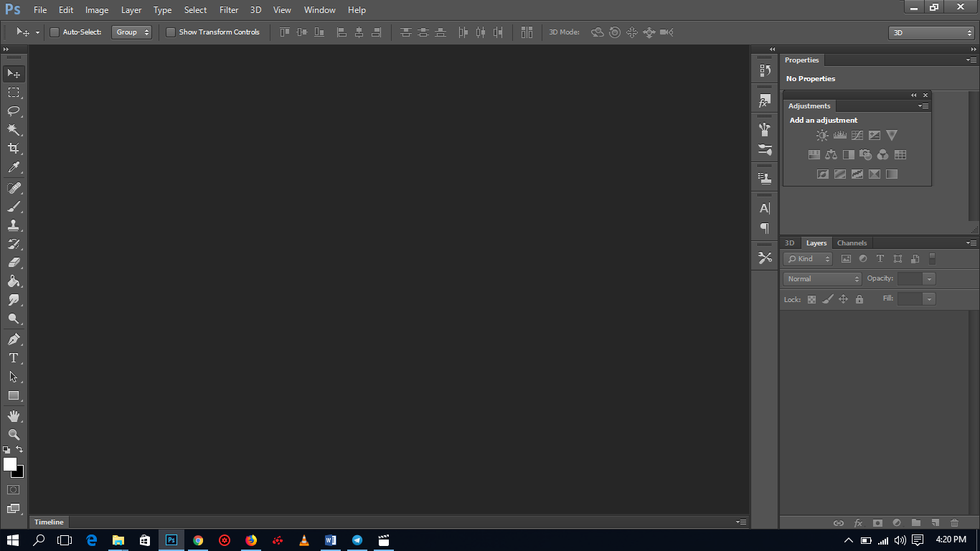
Task: Switch to the Channels tab
Action: point(852,242)
